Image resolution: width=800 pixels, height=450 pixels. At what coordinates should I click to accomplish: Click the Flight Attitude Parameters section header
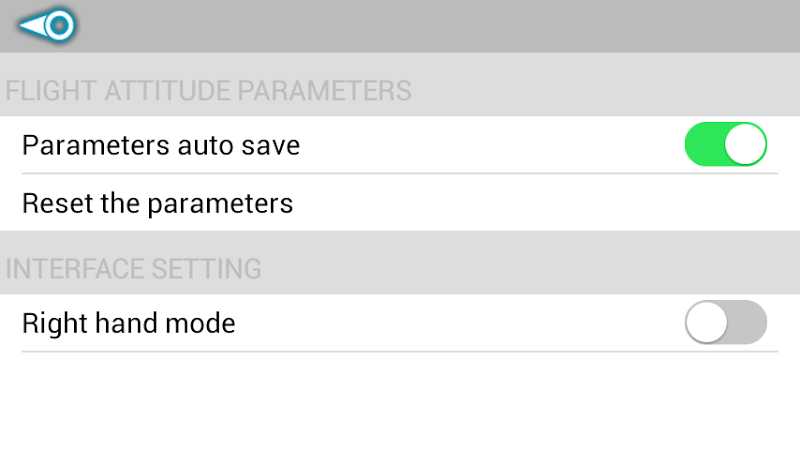208,90
